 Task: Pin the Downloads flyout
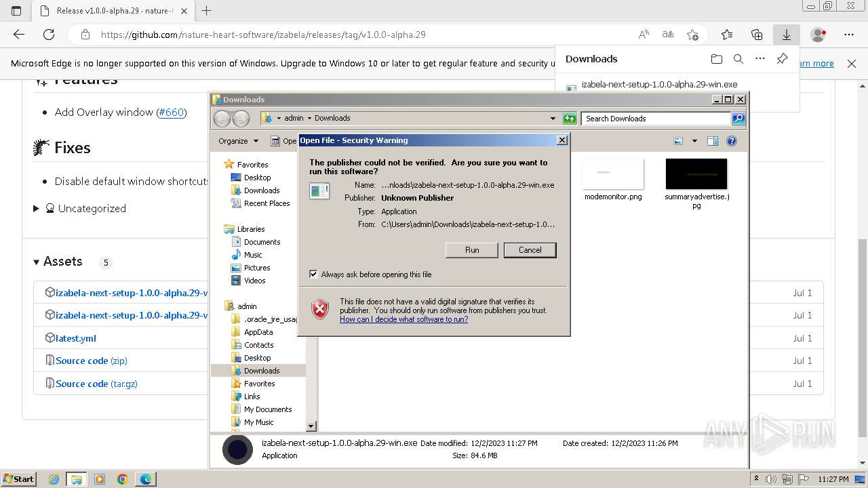point(782,59)
